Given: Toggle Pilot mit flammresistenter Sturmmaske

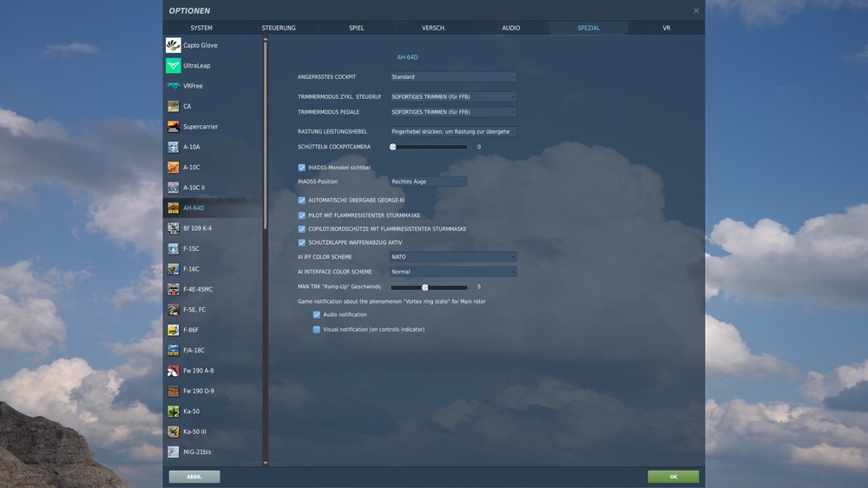Looking at the screenshot, I should (x=302, y=215).
